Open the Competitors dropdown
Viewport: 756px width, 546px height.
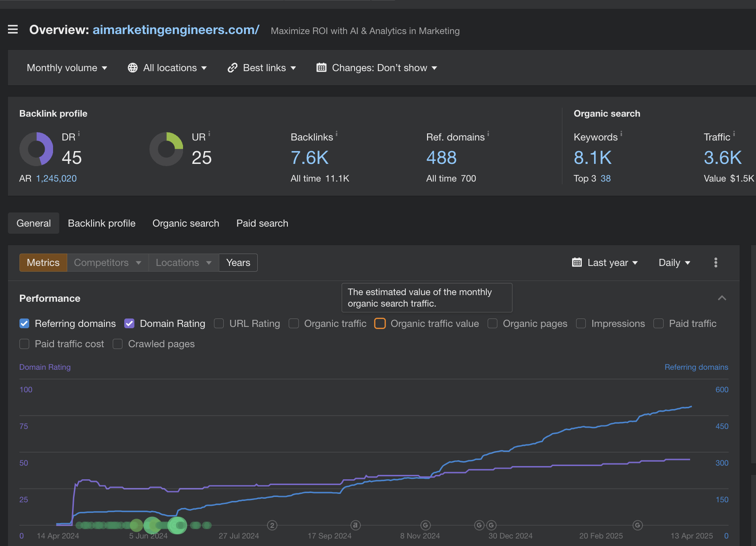tap(107, 262)
